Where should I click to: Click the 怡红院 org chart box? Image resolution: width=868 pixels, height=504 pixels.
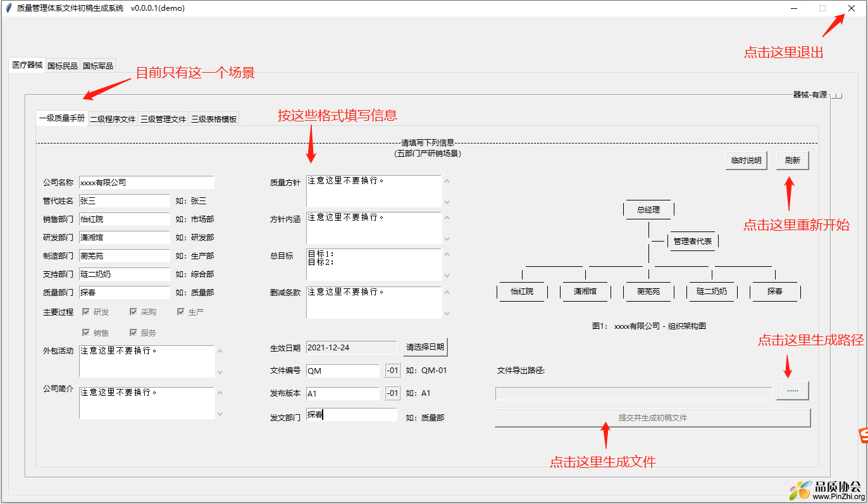[522, 292]
